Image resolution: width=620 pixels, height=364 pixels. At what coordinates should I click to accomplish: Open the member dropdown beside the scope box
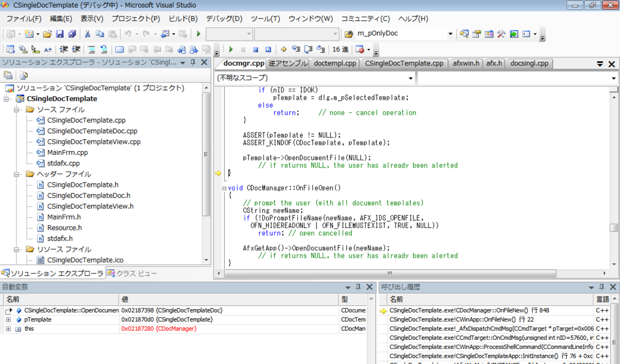click(614, 78)
